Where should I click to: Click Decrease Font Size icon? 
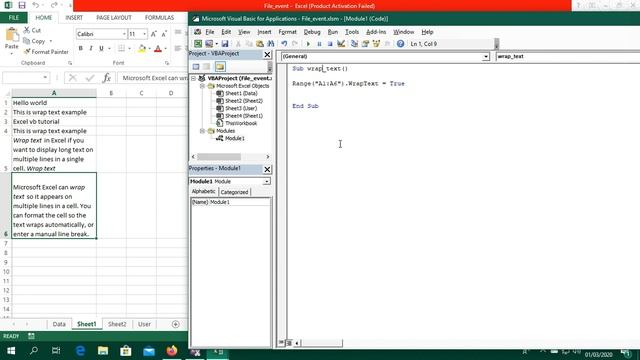coord(164,34)
